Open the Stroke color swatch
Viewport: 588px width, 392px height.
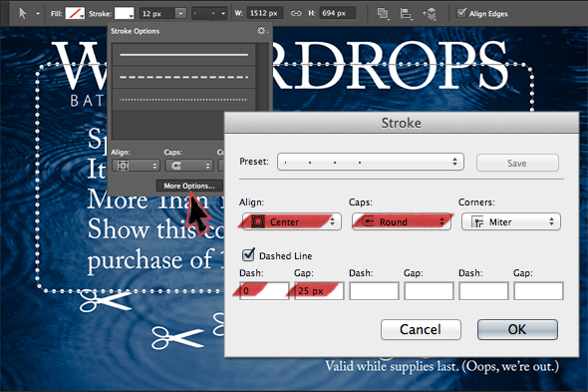click(x=125, y=14)
